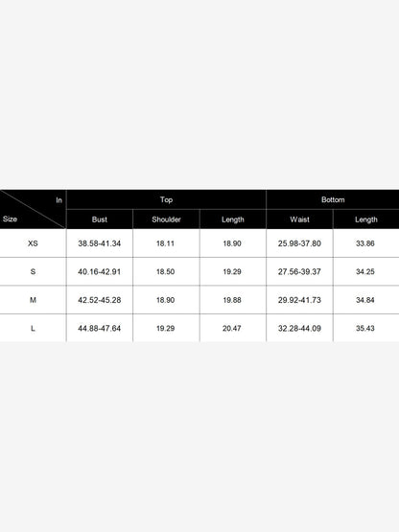Click the M bust value 42.52-45.28
The height and width of the screenshot is (532, 399).
(x=99, y=300)
